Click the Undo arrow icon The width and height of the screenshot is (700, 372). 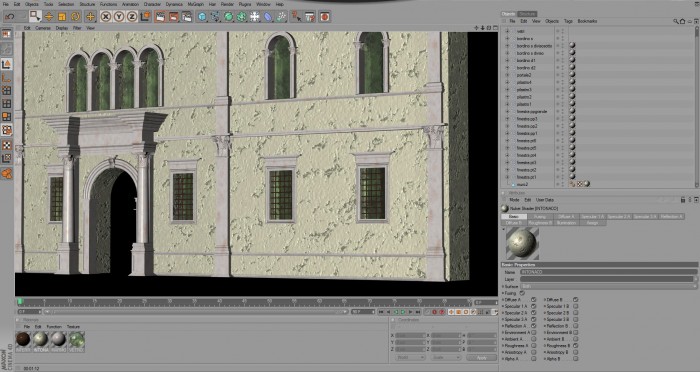9,17
